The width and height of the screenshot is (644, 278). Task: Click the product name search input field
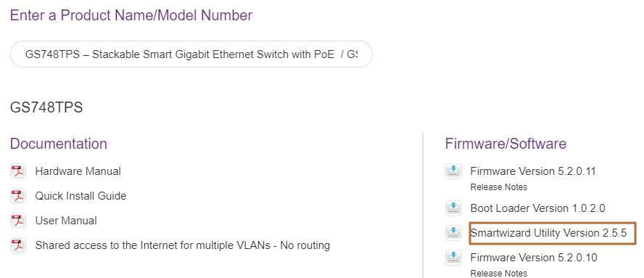pos(191,54)
